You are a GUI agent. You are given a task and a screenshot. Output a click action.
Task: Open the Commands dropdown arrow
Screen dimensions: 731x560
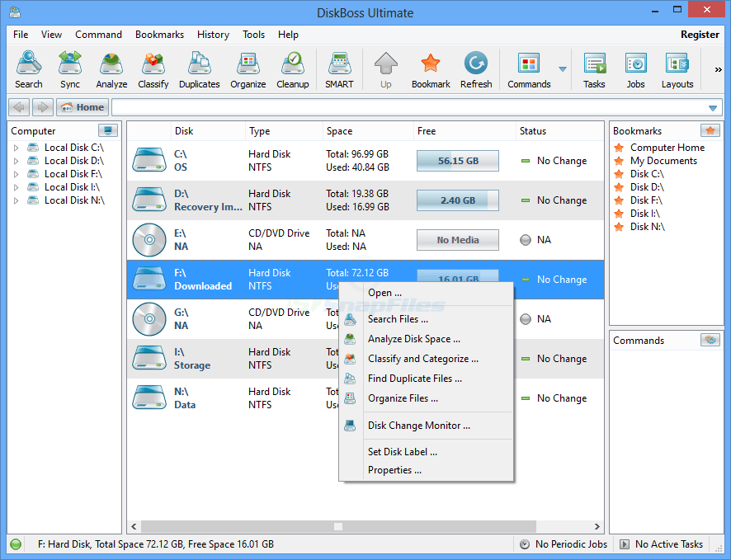563,69
